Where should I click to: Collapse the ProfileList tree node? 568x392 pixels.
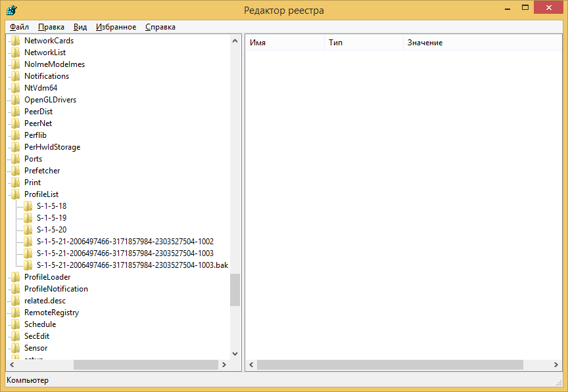(x=9, y=194)
